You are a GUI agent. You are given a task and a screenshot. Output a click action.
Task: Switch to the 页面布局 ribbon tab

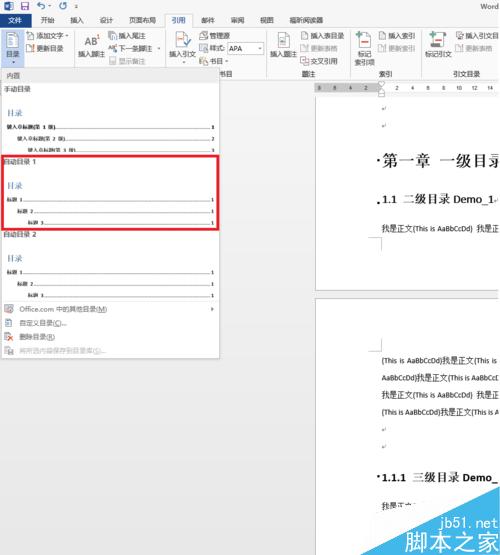(x=142, y=21)
